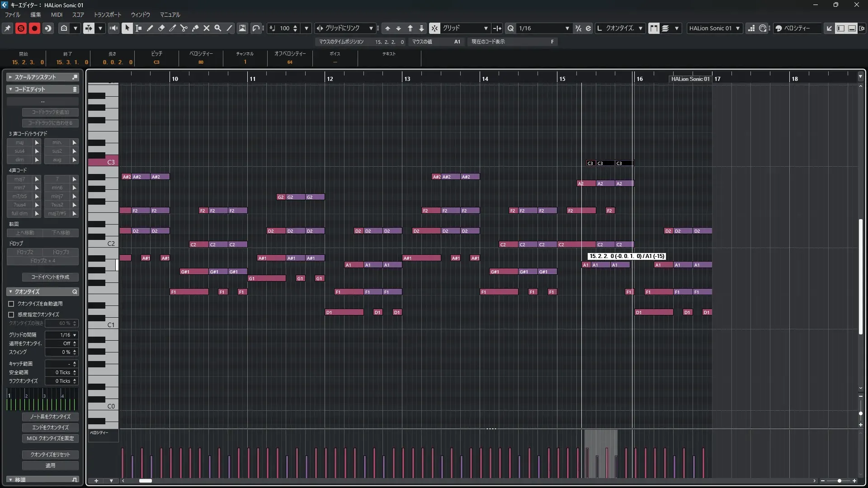Toggle acoustic feedback speaker icon
868x488 pixels.
(113, 28)
